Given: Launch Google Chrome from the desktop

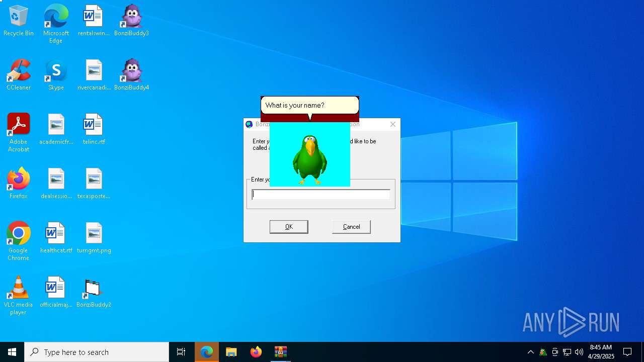Looking at the screenshot, I should (x=19, y=241).
